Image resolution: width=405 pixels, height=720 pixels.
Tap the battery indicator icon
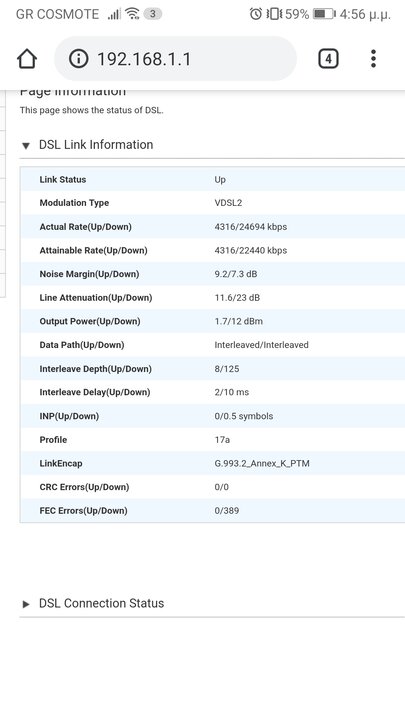click(324, 14)
